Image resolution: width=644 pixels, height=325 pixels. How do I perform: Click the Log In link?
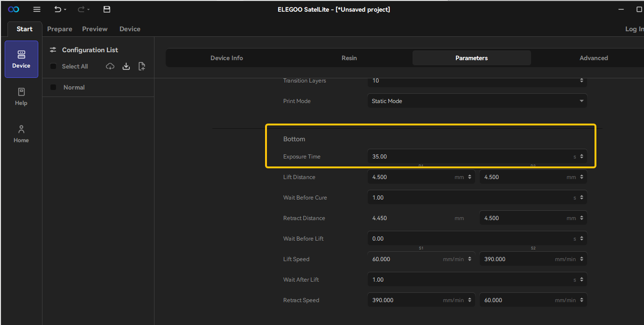click(x=634, y=29)
